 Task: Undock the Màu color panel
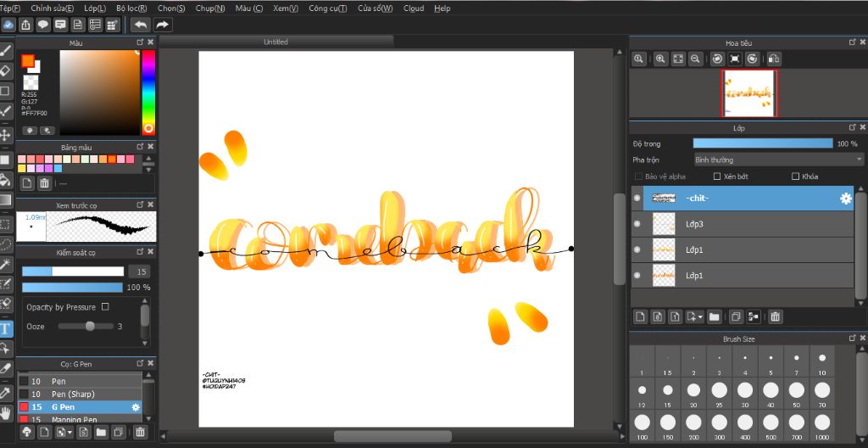click(x=140, y=42)
